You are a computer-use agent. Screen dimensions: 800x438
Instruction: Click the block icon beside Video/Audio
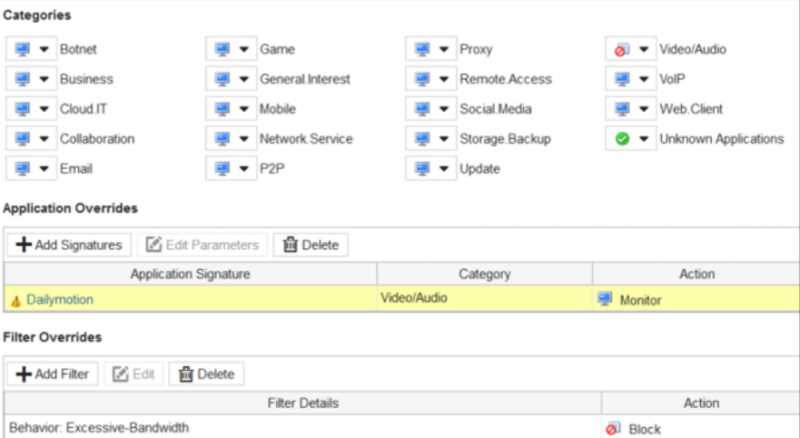(622, 49)
